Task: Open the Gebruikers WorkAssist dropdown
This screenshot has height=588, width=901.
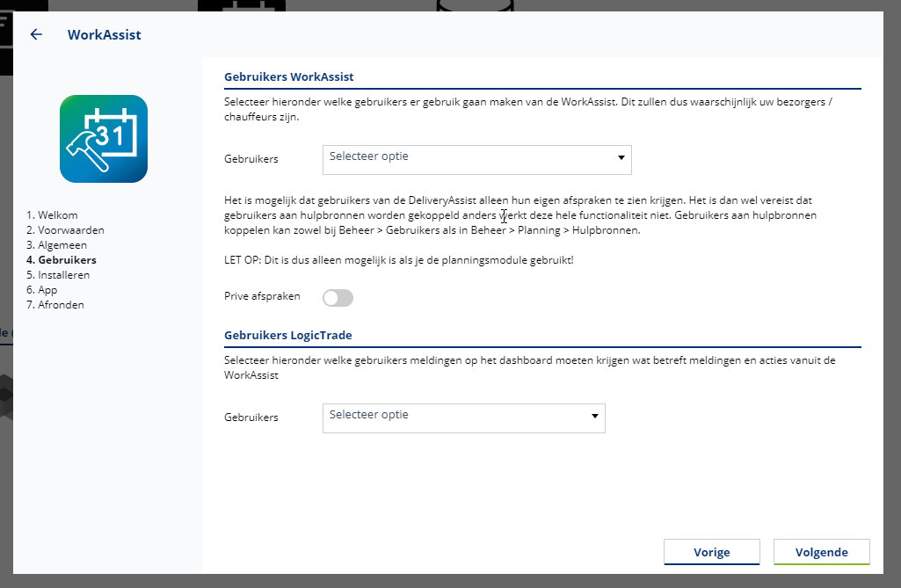Action: point(477,160)
